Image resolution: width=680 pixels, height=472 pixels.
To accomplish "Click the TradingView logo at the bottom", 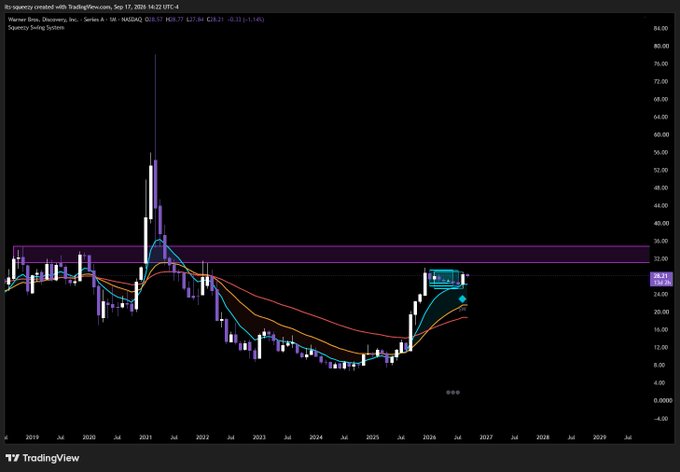I will click(x=42, y=458).
